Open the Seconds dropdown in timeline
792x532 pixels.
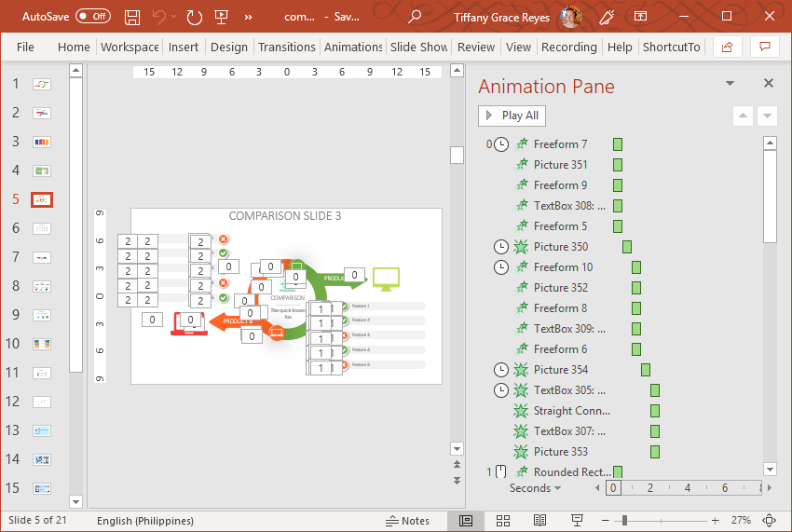536,488
